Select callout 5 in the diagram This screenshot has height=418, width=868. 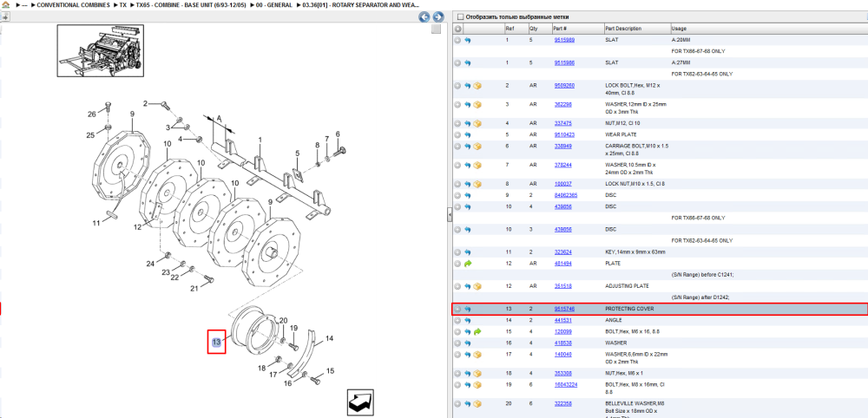click(297, 153)
